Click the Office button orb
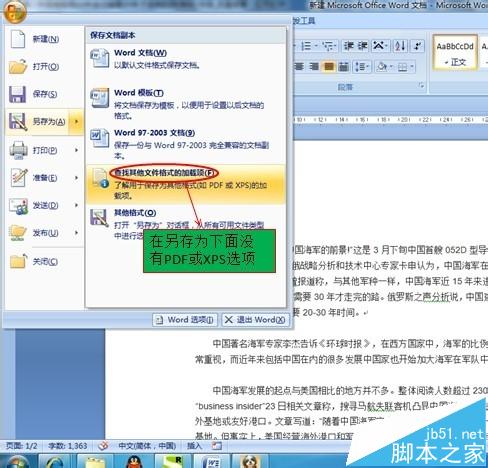This screenshot has height=468, width=488. pos(15,12)
